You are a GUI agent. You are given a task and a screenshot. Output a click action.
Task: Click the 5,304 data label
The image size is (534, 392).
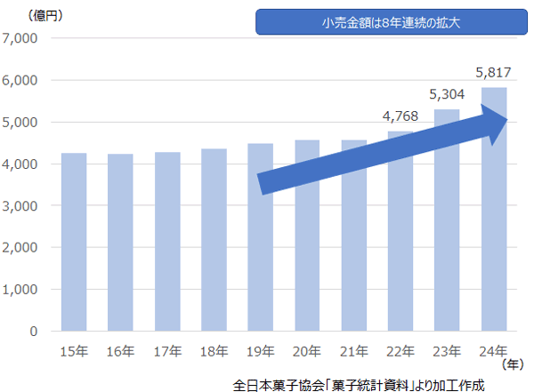tap(446, 96)
